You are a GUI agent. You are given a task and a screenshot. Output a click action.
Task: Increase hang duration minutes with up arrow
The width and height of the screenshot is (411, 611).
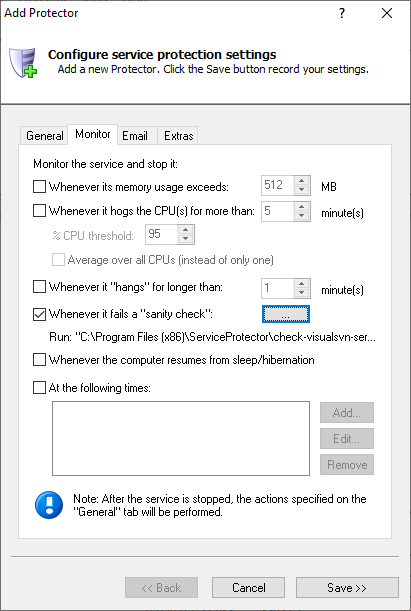302,284
